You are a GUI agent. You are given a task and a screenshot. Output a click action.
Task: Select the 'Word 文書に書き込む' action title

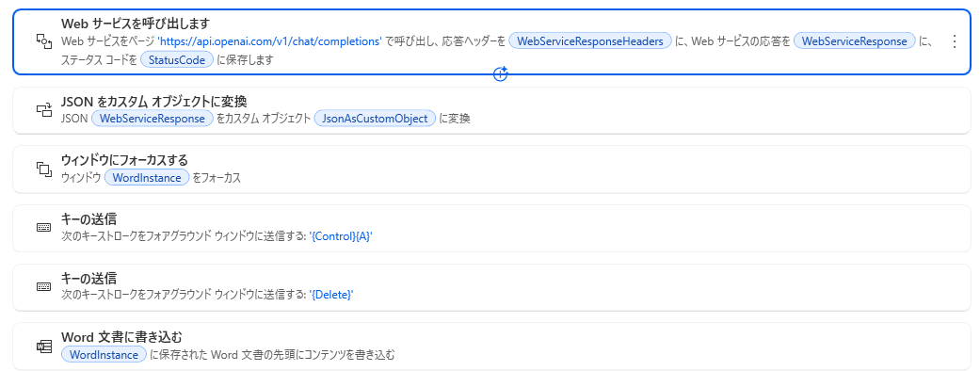coord(121,337)
